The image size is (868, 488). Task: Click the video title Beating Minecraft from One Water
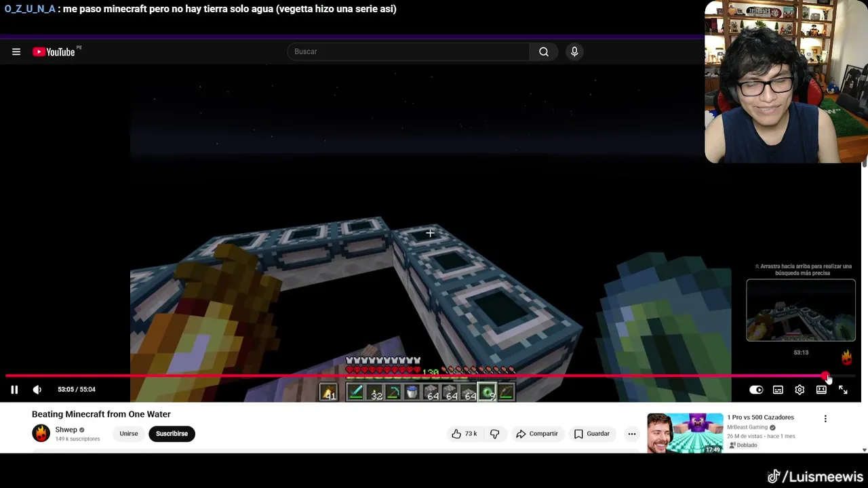tap(101, 414)
